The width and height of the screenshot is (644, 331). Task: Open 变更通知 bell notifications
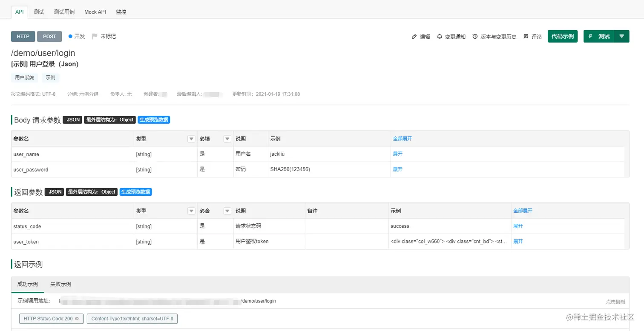tap(451, 37)
